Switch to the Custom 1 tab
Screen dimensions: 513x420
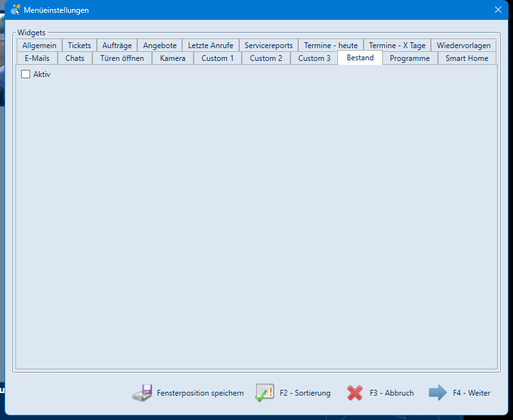coord(217,58)
